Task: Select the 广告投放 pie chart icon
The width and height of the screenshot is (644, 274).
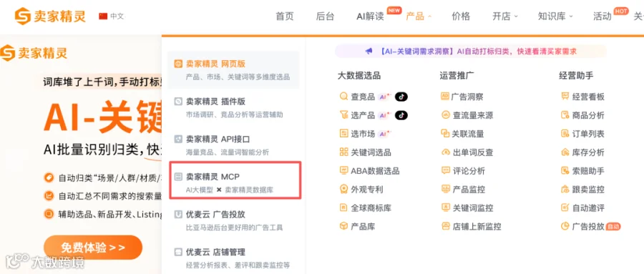Action: 565,226
